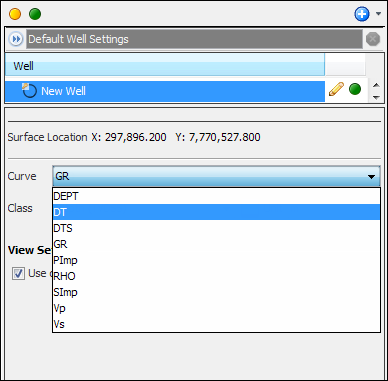Image resolution: width=388 pixels, height=381 pixels.
Task: Choose PImp from the curve list
Action: 216,260
